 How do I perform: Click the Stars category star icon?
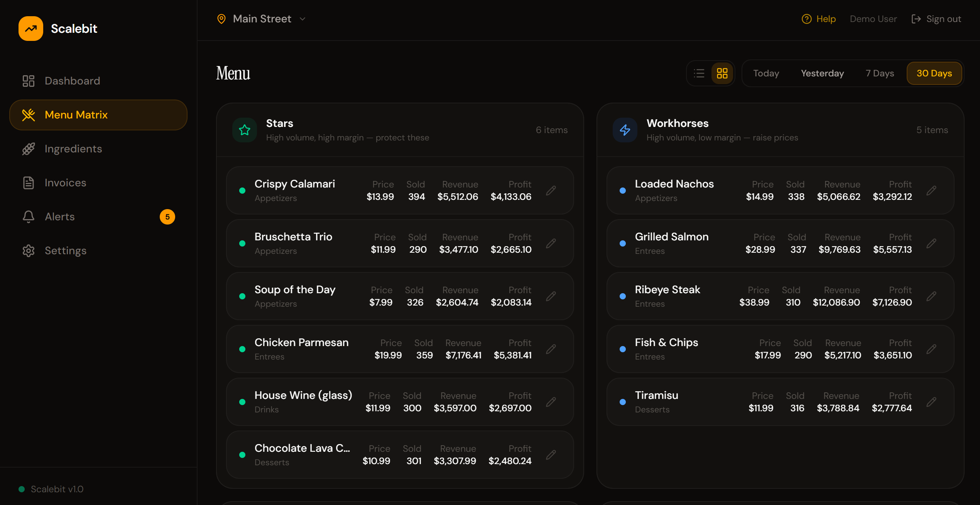[x=245, y=130]
